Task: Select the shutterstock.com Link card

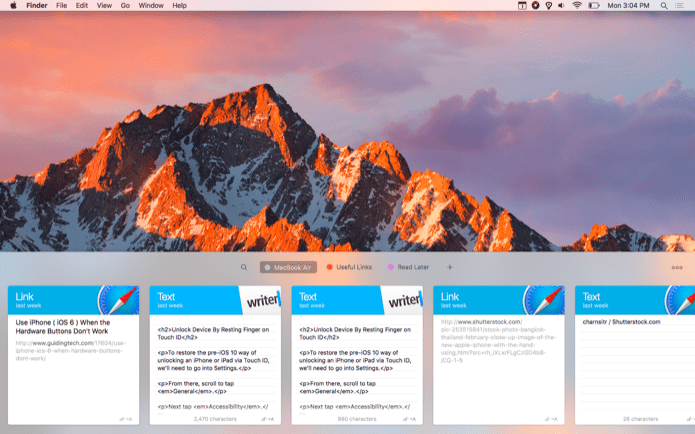Action: click(x=499, y=355)
